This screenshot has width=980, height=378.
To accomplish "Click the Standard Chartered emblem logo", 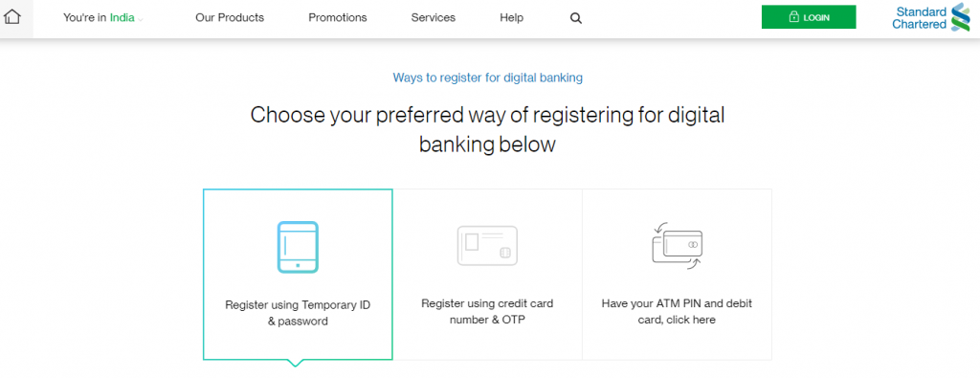I will coord(960,17).
